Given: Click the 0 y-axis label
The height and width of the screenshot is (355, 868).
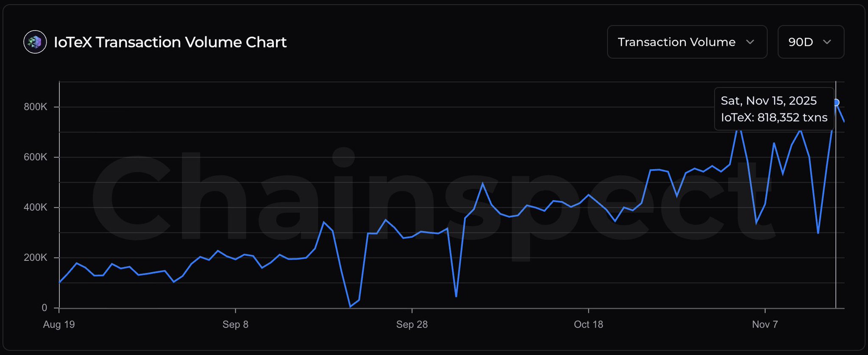Looking at the screenshot, I should (x=45, y=308).
